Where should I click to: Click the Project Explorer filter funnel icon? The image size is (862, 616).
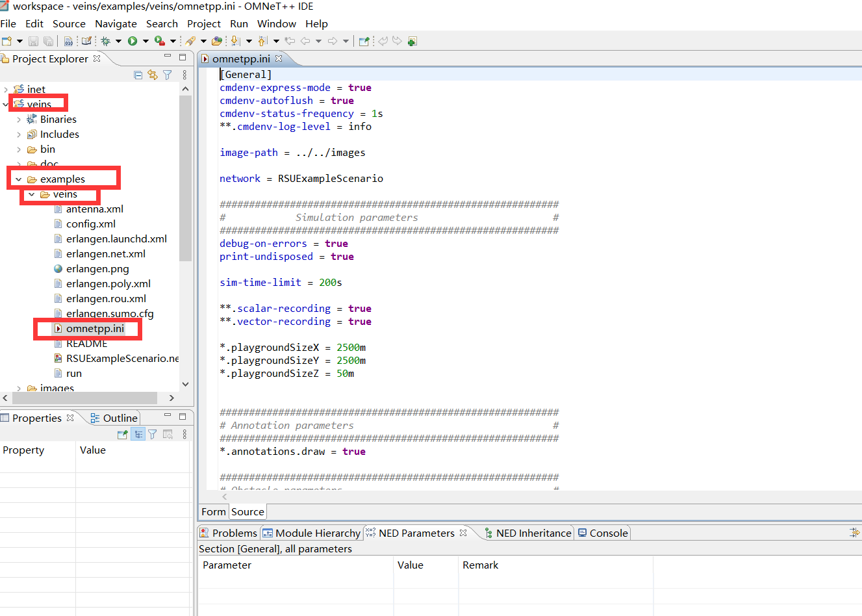[x=167, y=75]
